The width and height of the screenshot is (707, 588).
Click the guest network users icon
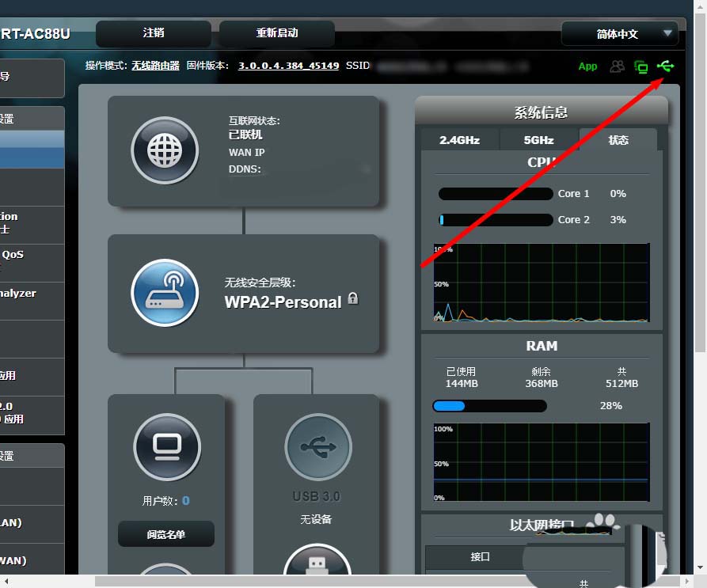617,66
